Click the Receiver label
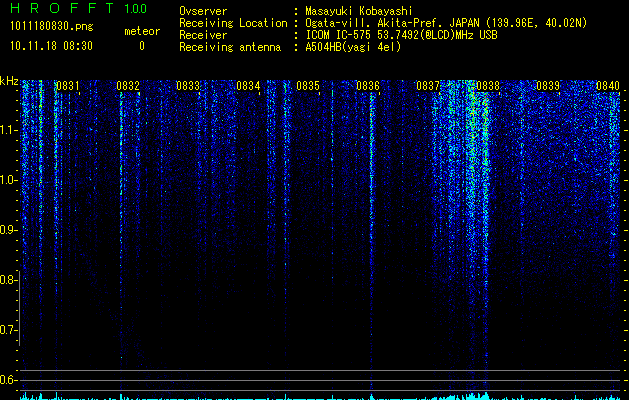This screenshot has width=629, height=400. [203, 35]
